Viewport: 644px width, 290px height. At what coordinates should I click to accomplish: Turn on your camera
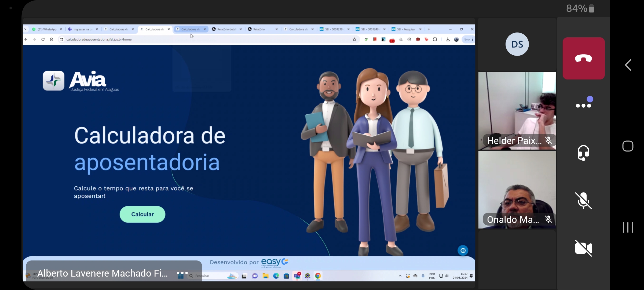coord(583,248)
